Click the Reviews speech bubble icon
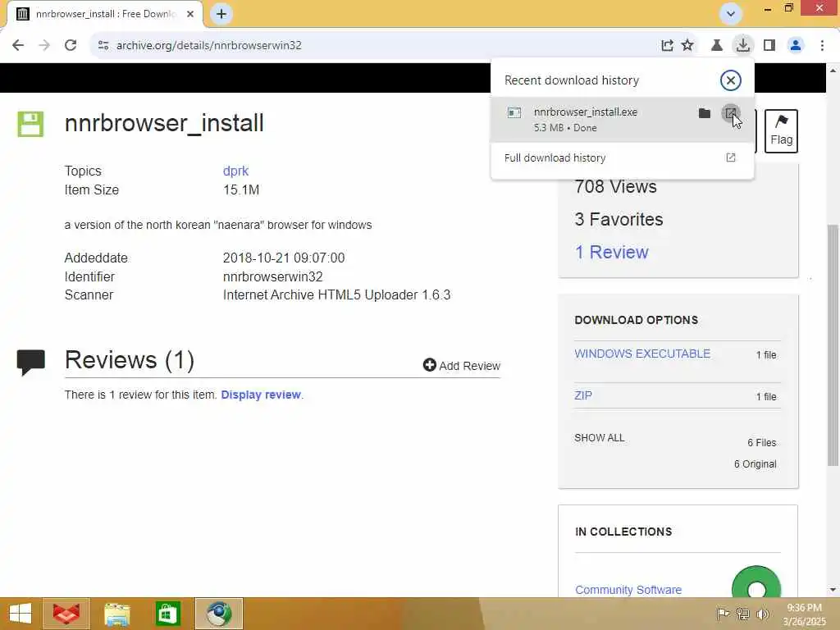The height and width of the screenshot is (630, 840). pos(31,362)
